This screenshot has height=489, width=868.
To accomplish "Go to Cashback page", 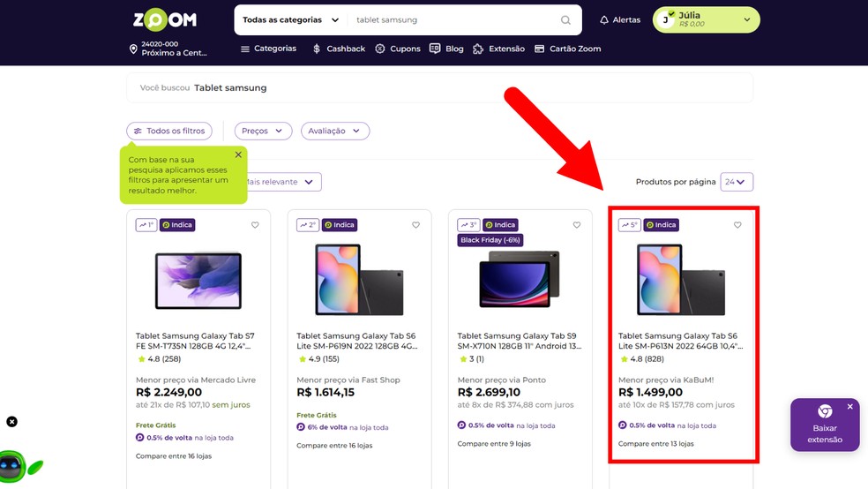I will (x=339, y=49).
